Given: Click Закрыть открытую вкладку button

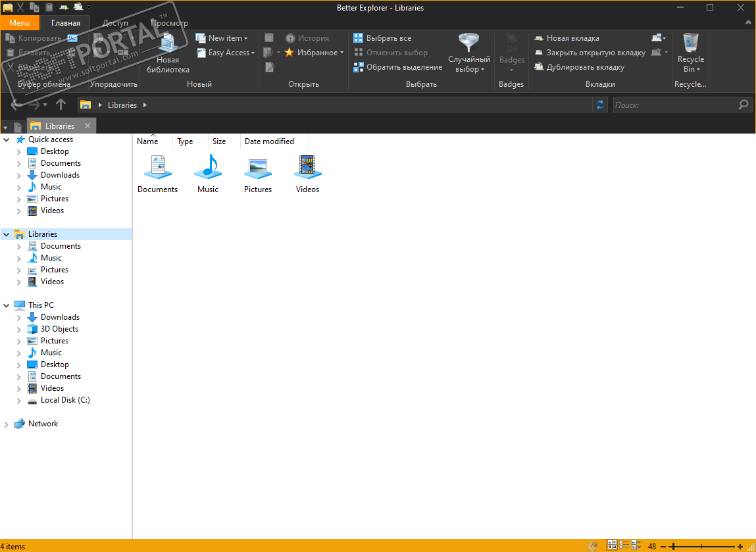Looking at the screenshot, I should (590, 53).
